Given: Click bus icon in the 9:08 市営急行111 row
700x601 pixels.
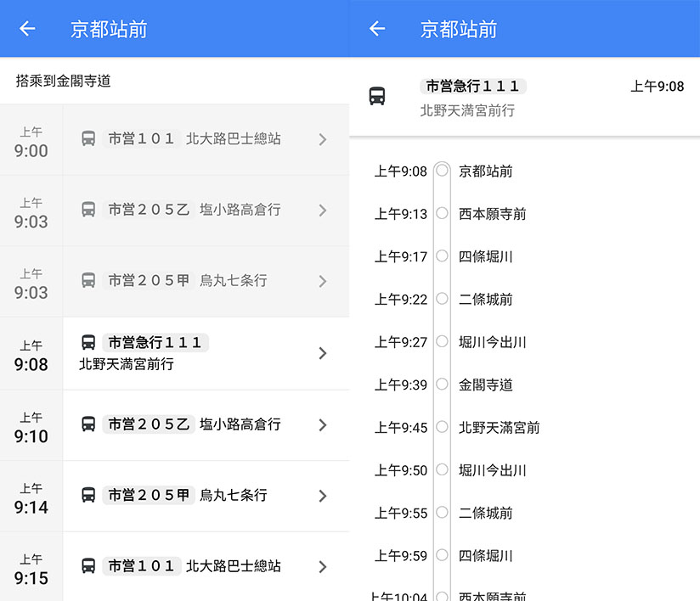Looking at the screenshot, I should pyautogui.click(x=88, y=342).
